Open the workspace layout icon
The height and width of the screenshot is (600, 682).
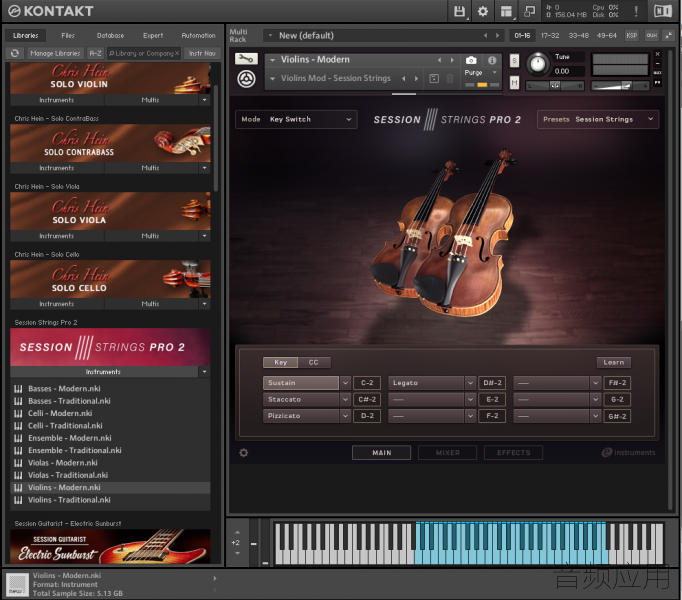pyautogui.click(x=506, y=11)
